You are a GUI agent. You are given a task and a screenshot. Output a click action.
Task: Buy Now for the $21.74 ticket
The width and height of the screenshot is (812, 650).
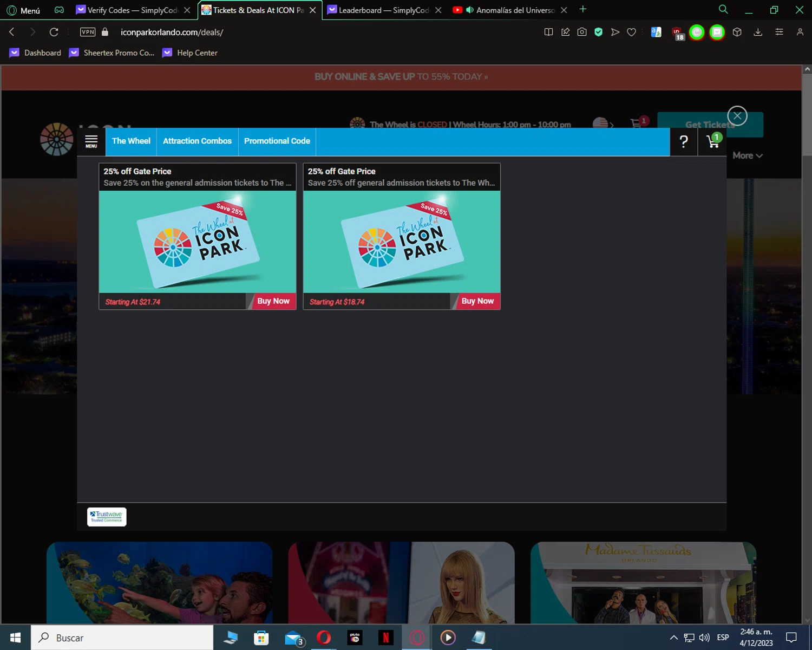(x=272, y=301)
